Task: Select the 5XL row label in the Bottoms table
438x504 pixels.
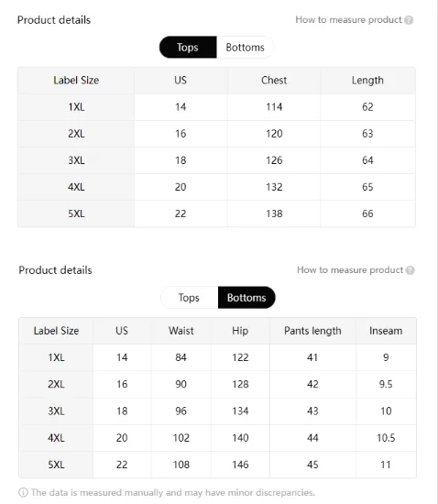Action: pyautogui.click(x=56, y=465)
